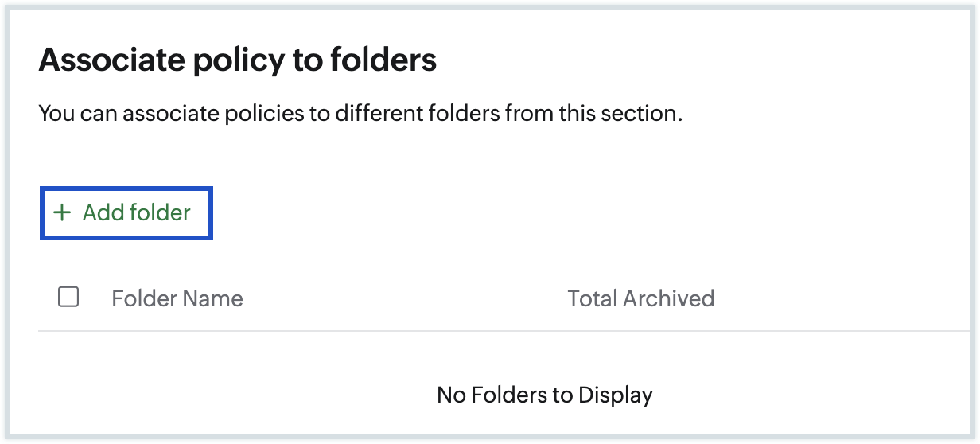This screenshot has height=444, width=980.
Task: Click the Add folder button
Action: (x=126, y=213)
